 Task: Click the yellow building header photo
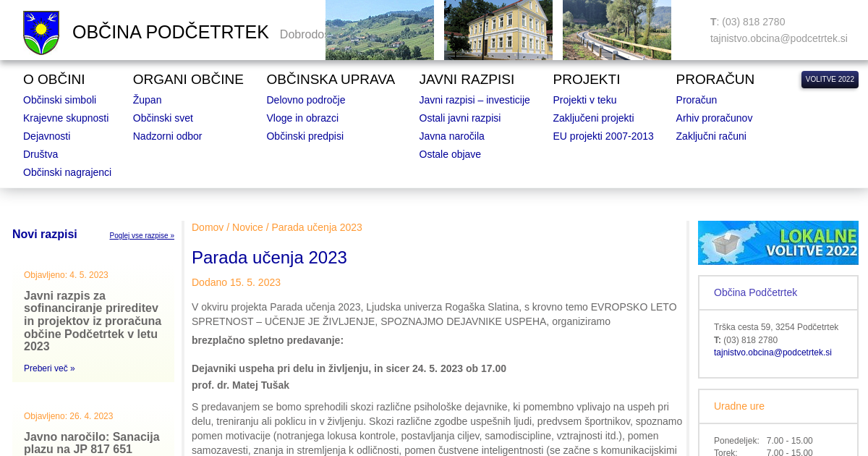(498, 30)
